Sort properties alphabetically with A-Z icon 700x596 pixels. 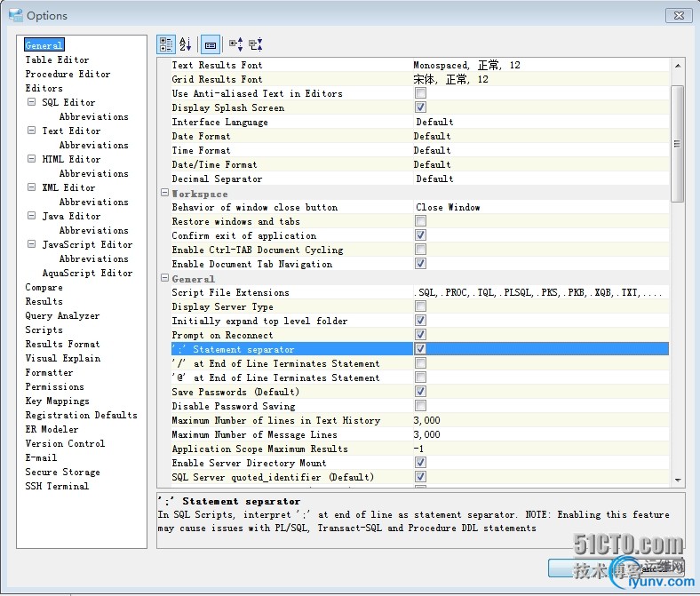pyautogui.click(x=186, y=44)
